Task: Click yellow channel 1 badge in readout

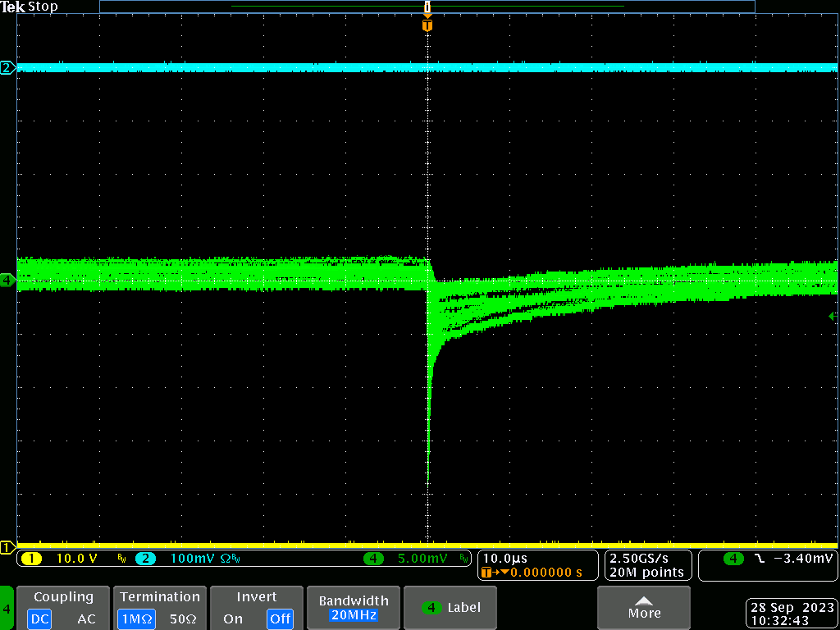Action: pyautogui.click(x=31, y=559)
